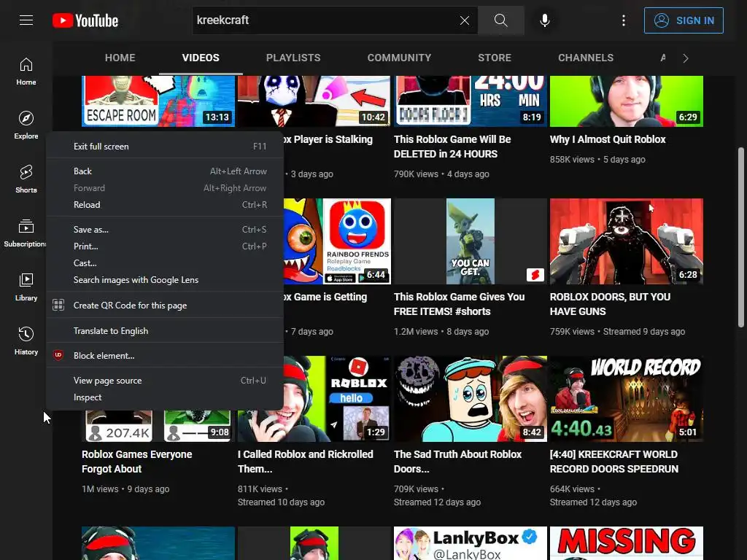Open the Sad Truth 8:42 thumbnail

[x=471, y=399]
